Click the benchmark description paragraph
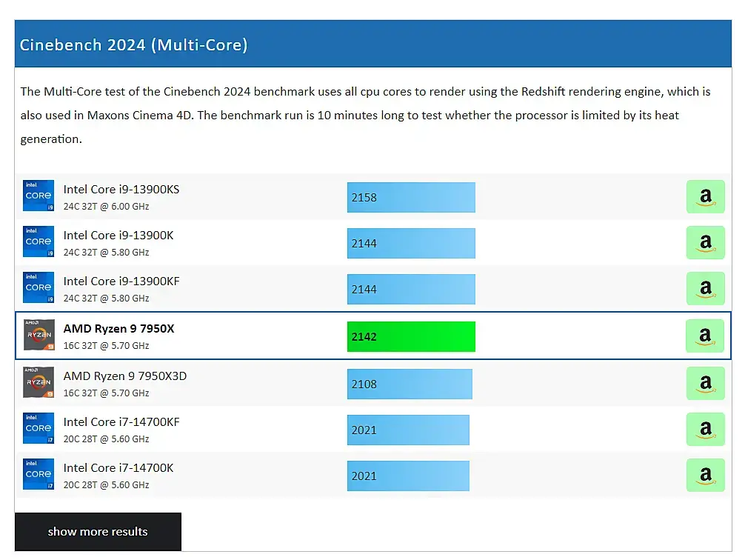Image resolution: width=745 pixels, height=560 pixels. pyautogui.click(x=365, y=115)
